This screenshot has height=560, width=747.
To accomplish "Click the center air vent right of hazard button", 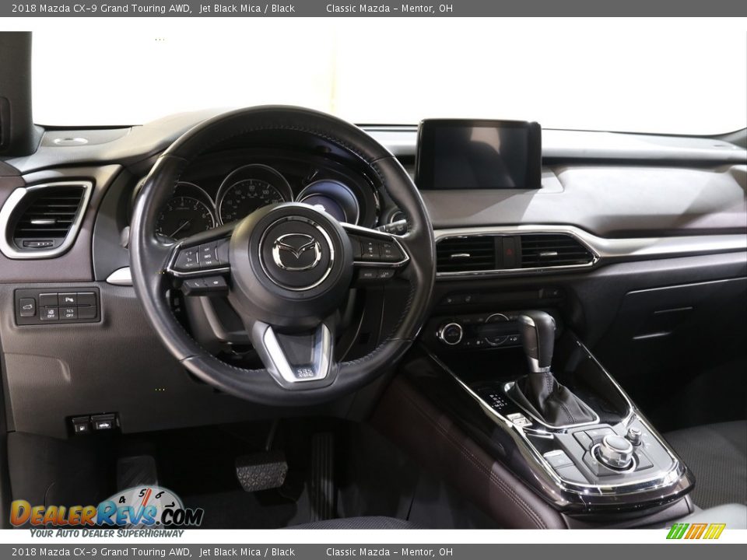I will [556, 250].
